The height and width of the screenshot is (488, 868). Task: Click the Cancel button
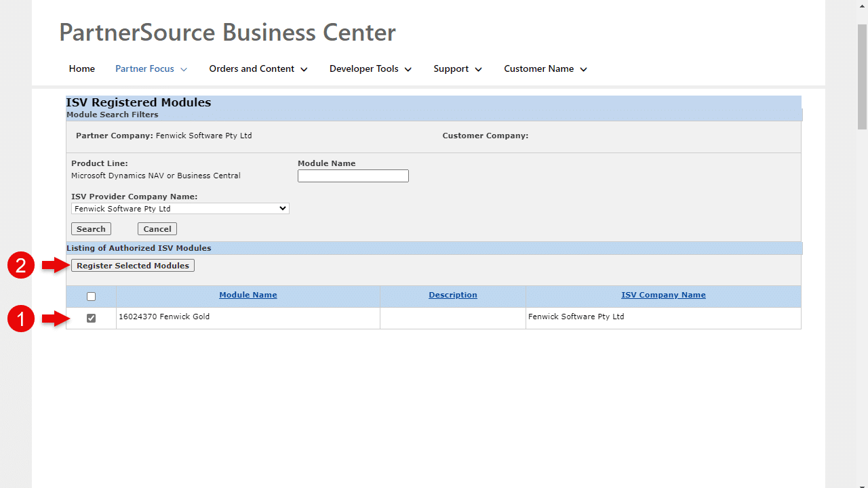click(157, 229)
